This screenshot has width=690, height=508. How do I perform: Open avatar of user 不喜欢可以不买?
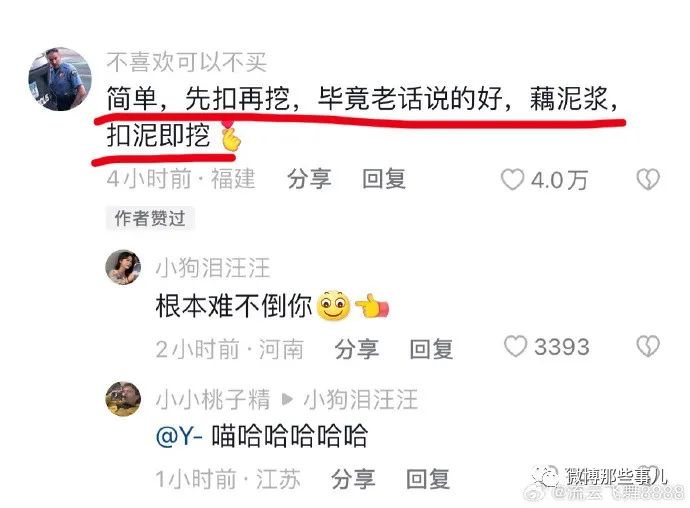pos(60,79)
